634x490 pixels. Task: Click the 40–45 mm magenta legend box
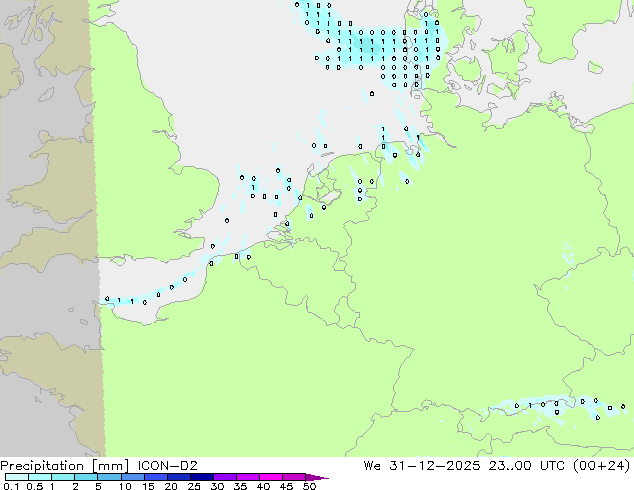click(271, 477)
